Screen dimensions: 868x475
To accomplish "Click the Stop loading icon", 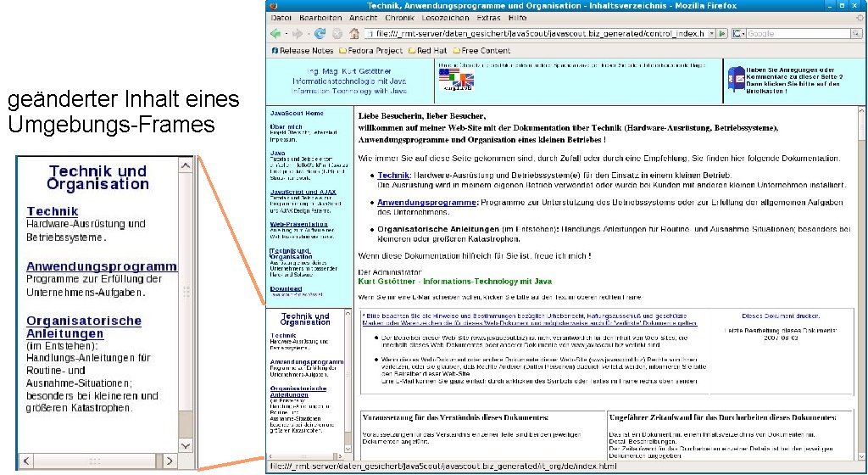I will pyautogui.click(x=337, y=34).
